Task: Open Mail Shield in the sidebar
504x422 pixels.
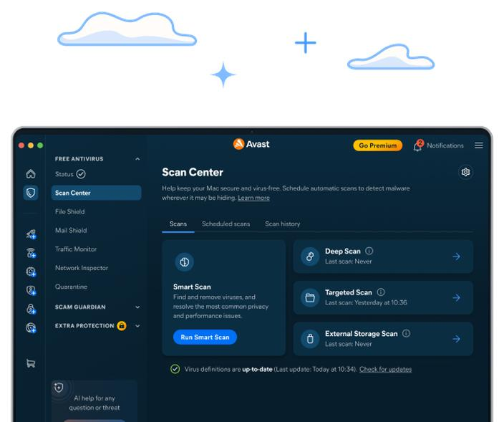Action: point(71,230)
